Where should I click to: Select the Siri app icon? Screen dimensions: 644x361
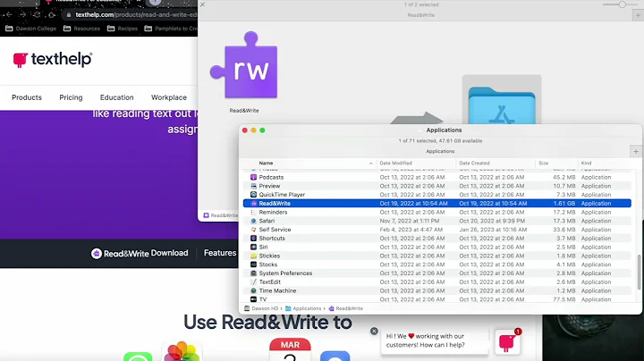tap(253, 247)
